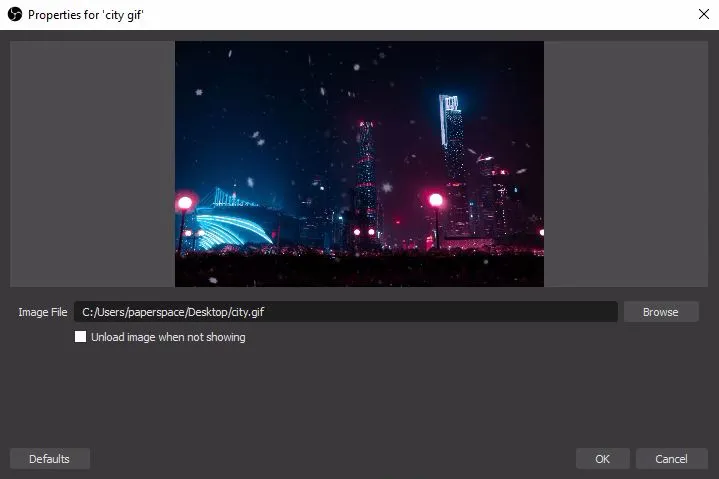This screenshot has width=719, height=479.
Task: Click the Image File path field
Action: pyautogui.click(x=346, y=312)
